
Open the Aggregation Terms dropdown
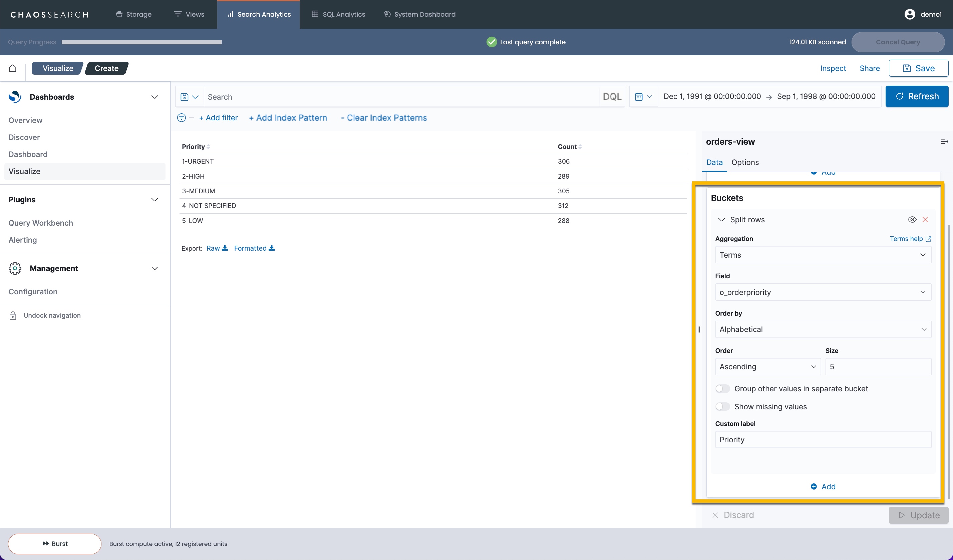pos(823,255)
